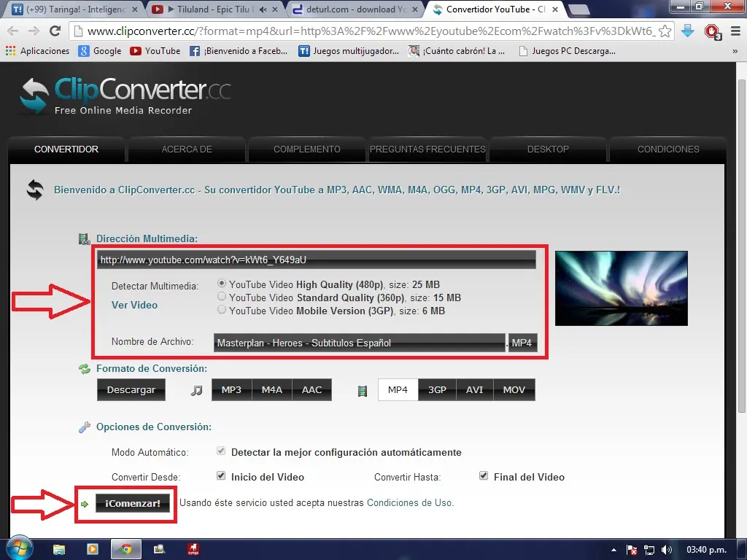
Task: Click the ClipConverter.cc logo
Action: tap(125, 96)
